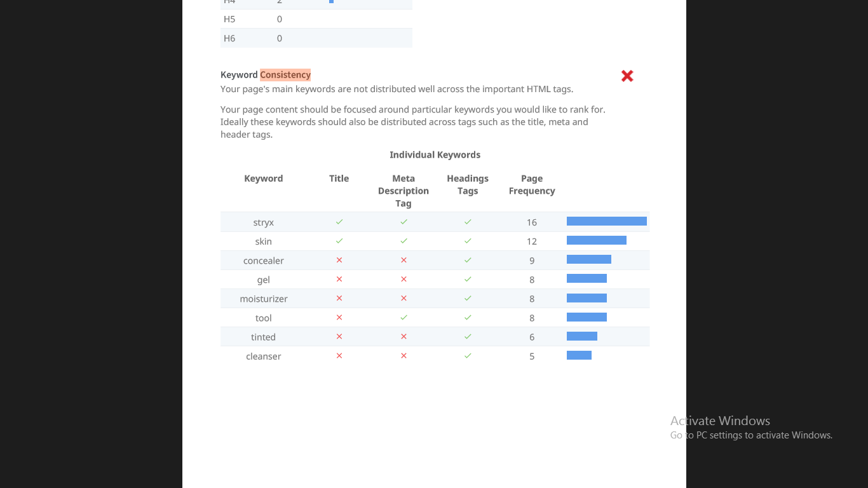This screenshot has width=868, height=488.
Task: Click the red Title cross for concealer
Action: pos(339,260)
